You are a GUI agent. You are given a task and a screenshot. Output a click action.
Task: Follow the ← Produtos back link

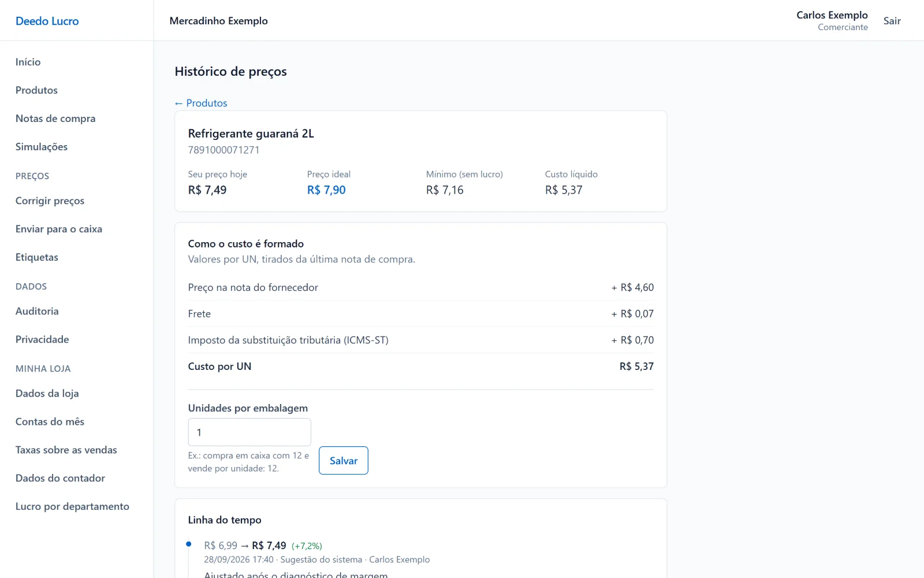[201, 103]
